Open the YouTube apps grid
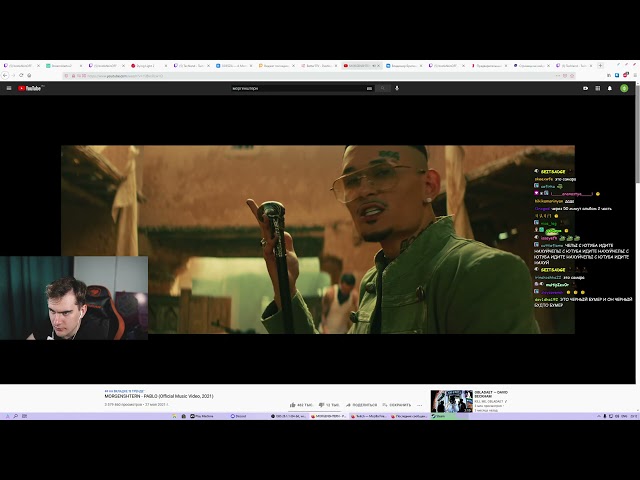The height and width of the screenshot is (480, 640). point(598,88)
